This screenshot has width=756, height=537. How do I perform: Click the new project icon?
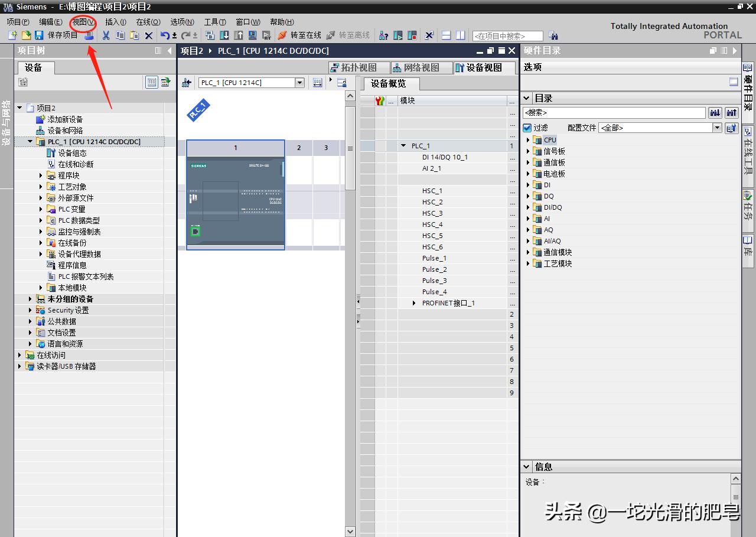tap(12, 35)
